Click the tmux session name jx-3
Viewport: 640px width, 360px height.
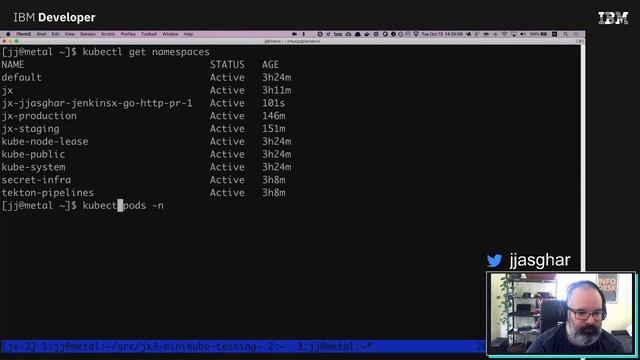point(19,347)
